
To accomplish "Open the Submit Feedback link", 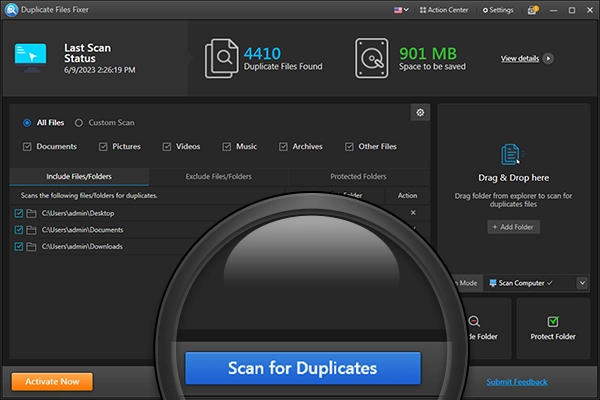I will click(x=517, y=382).
